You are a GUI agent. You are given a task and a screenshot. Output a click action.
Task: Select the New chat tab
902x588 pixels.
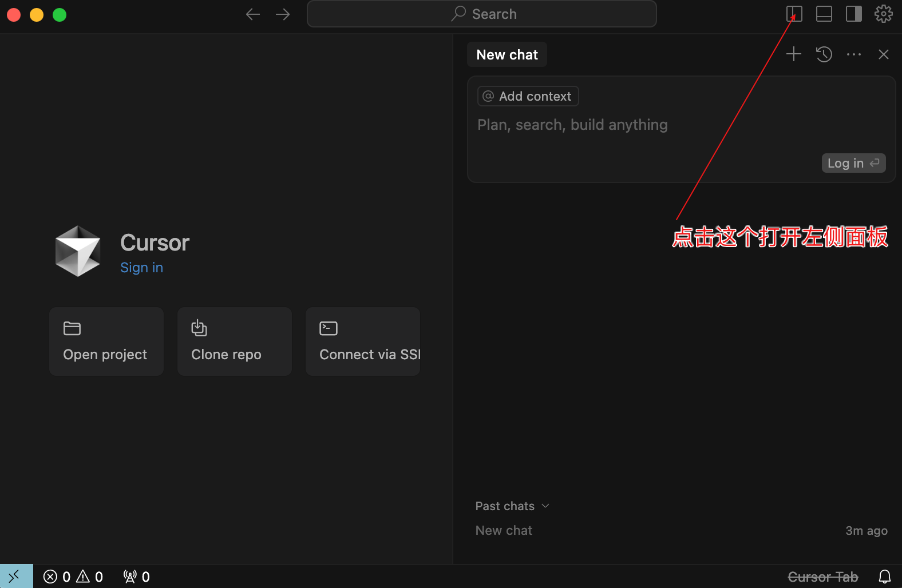(x=507, y=54)
